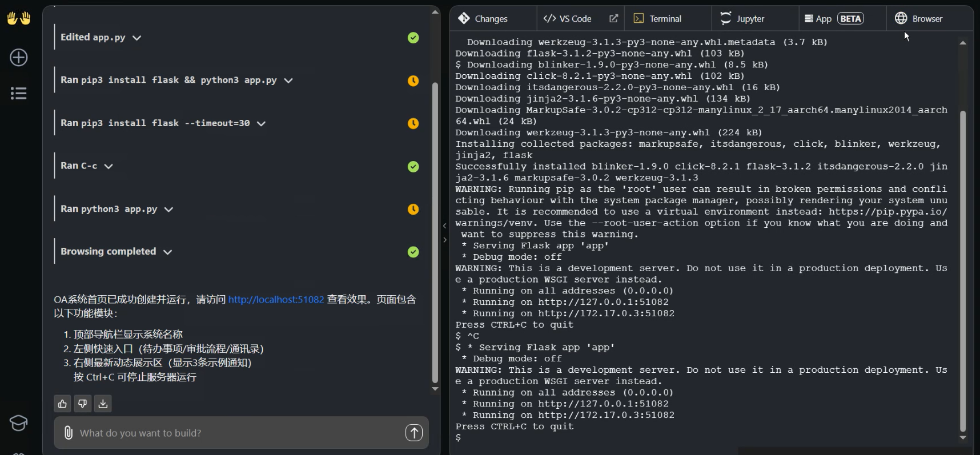
Task: Switch to the Browser tab
Action: [918, 19]
